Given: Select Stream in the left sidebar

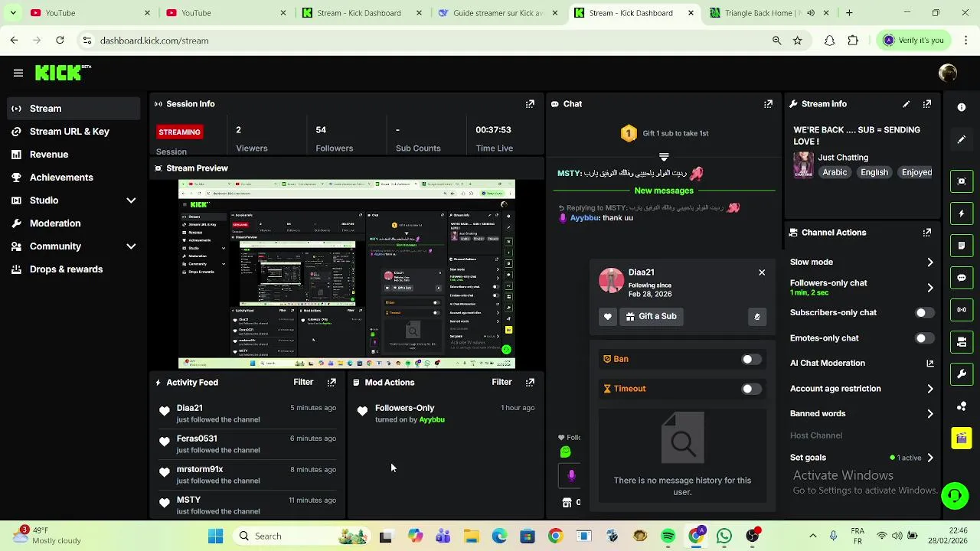Looking at the screenshot, I should click(x=73, y=109).
